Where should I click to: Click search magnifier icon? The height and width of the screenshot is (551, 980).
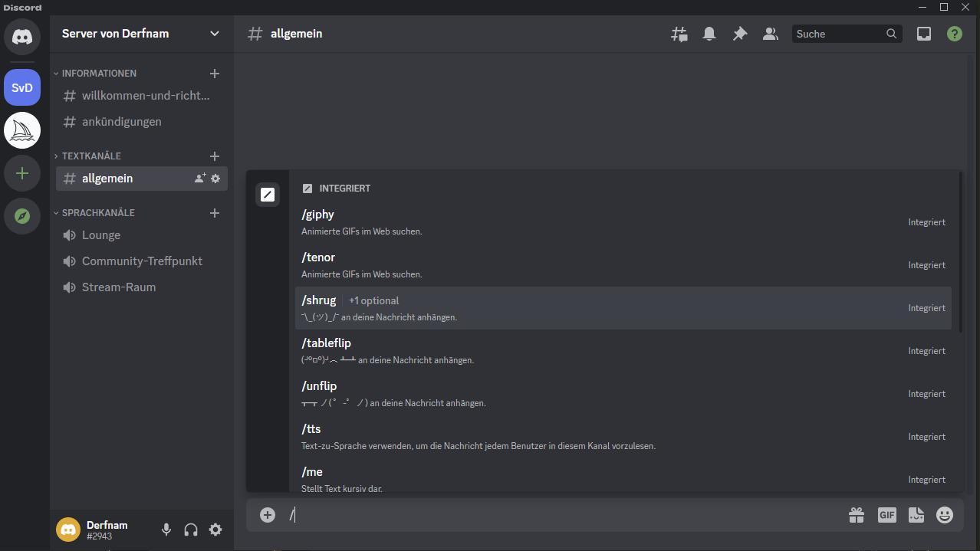(x=891, y=34)
